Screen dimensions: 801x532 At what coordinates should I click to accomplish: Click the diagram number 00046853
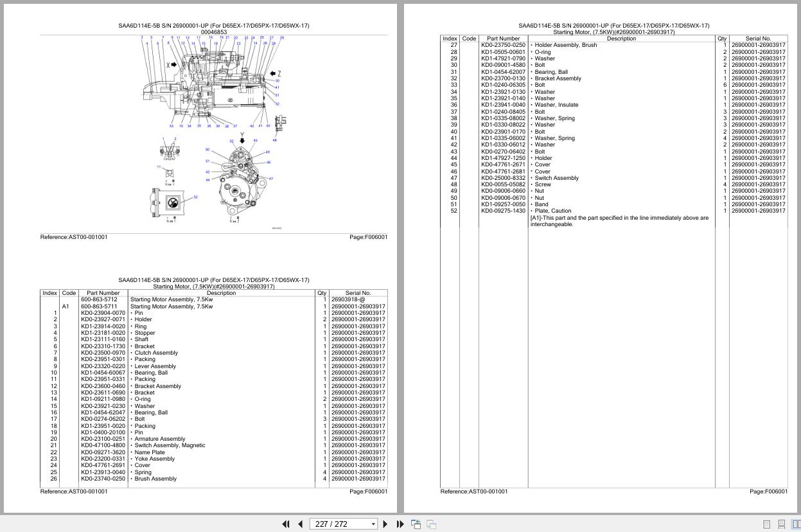coord(214,32)
